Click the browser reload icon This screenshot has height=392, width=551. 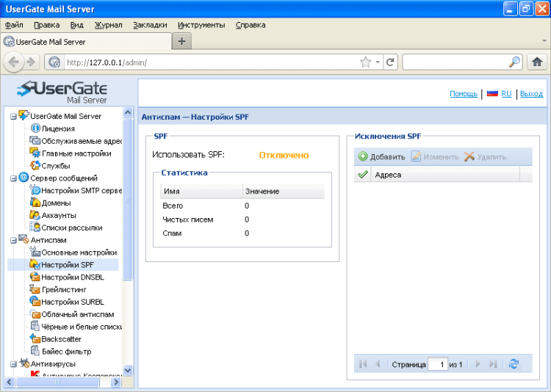[390, 62]
